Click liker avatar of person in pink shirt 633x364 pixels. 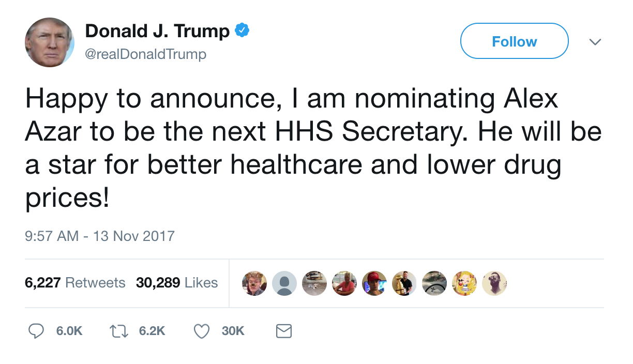(344, 283)
